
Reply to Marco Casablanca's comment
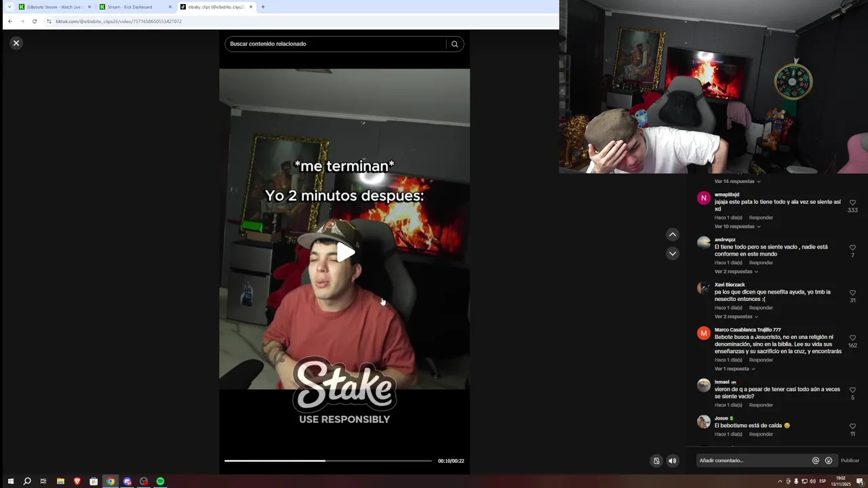coord(761,360)
